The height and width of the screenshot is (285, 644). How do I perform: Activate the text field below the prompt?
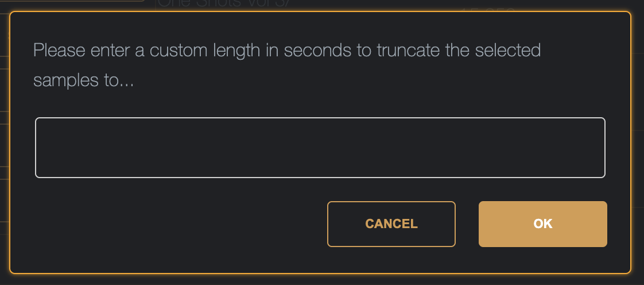point(320,148)
